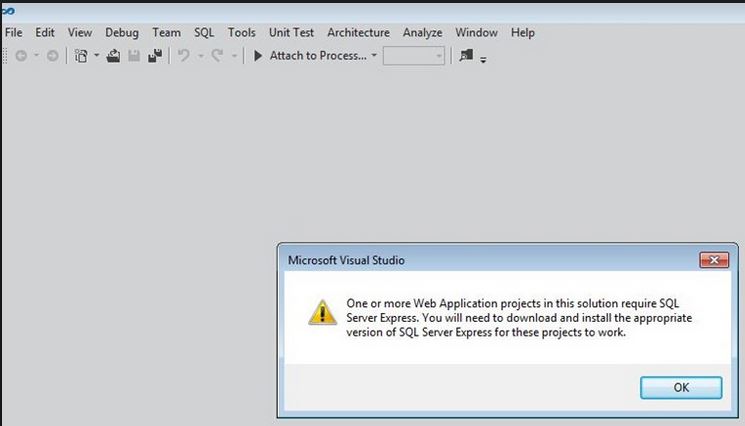The image size is (745, 426).
Task: Close the Microsoft Visual Studio dialog
Action: tap(714, 260)
